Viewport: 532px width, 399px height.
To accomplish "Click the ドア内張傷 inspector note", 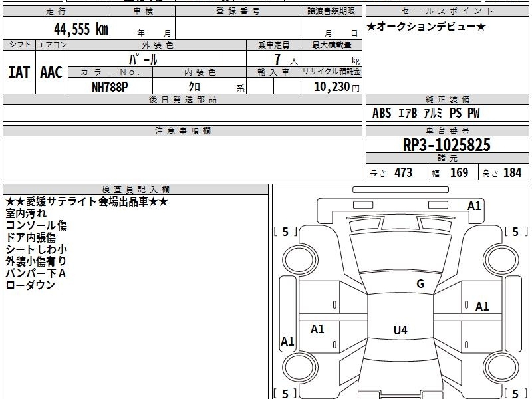I will 31,237.
